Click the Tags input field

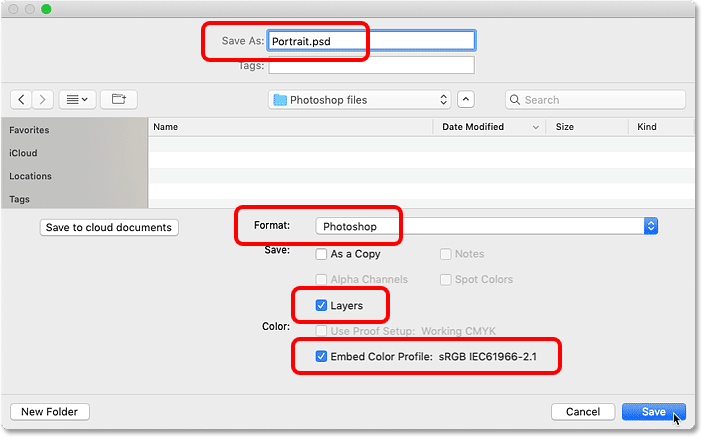pyautogui.click(x=371, y=65)
